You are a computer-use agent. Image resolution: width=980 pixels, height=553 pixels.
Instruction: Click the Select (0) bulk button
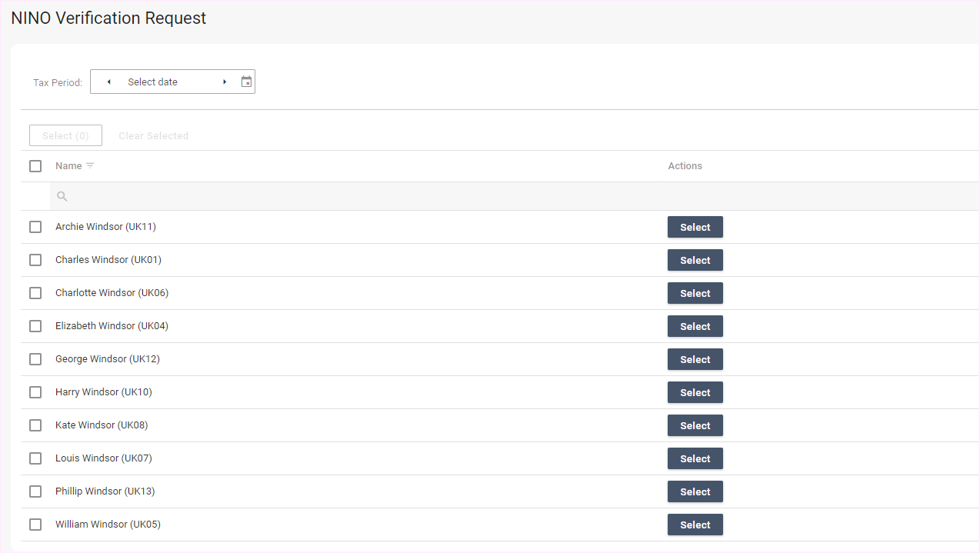tap(65, 135)
